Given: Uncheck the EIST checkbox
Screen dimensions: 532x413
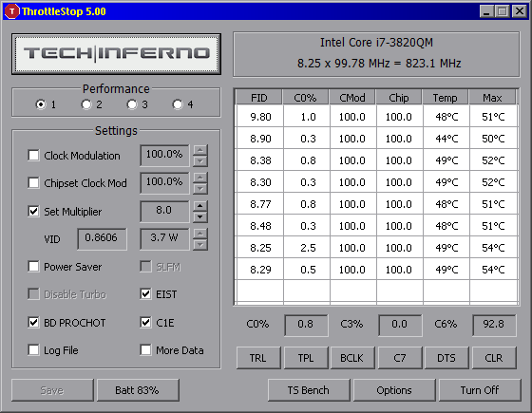Looking at the screenshot, I should (145, 294).
